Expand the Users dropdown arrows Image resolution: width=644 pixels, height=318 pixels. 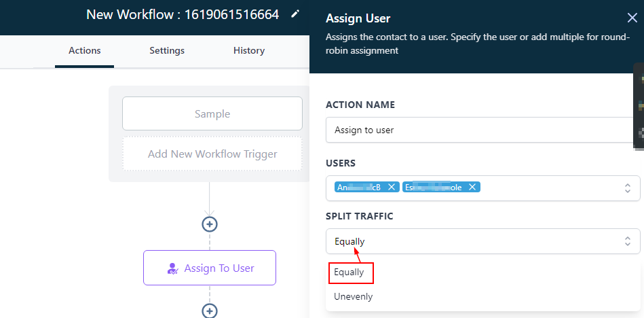(x=627, y=188)
